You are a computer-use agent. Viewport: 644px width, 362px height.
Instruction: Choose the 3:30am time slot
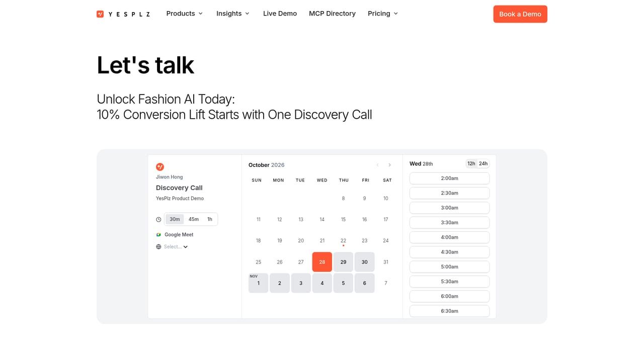pos(449,223)
